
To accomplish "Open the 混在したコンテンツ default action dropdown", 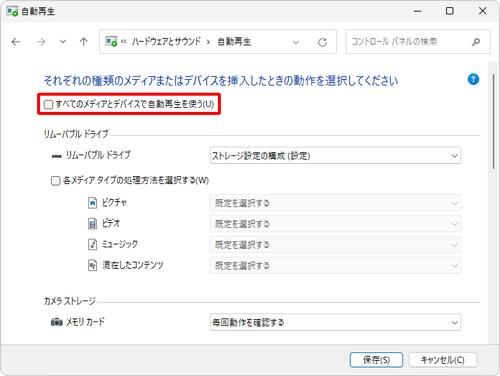I will point(335,266).
